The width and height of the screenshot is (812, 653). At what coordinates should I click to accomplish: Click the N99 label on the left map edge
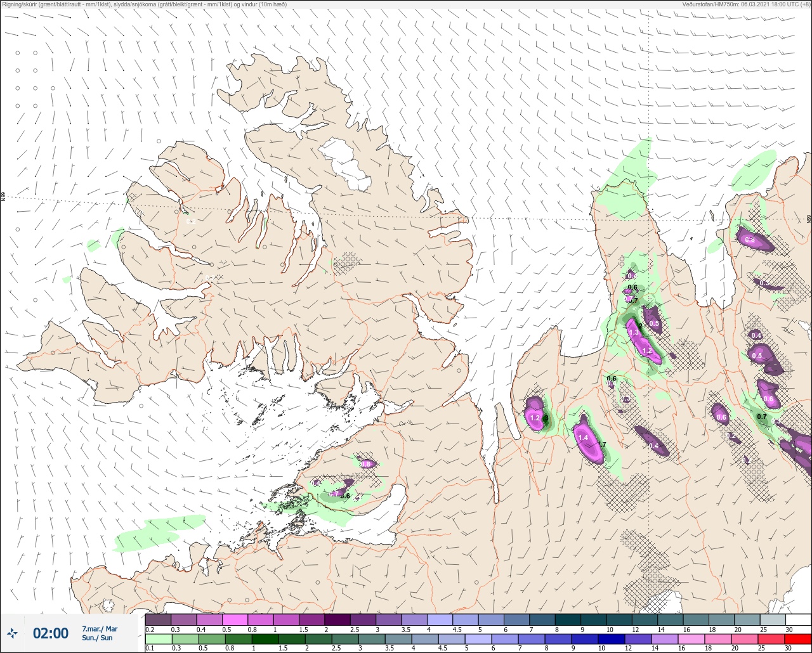[3, 197]
